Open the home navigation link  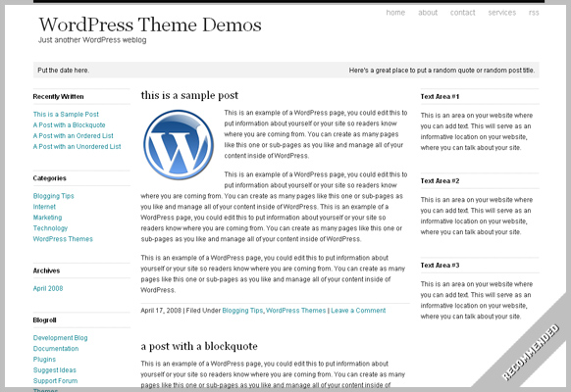click(x=395, y=13)
